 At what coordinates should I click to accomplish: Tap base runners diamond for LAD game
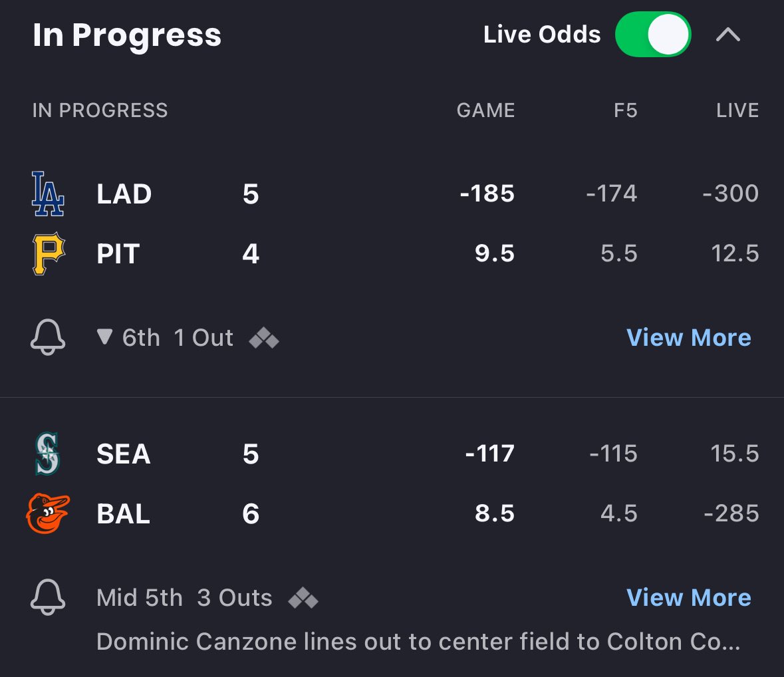264,338
